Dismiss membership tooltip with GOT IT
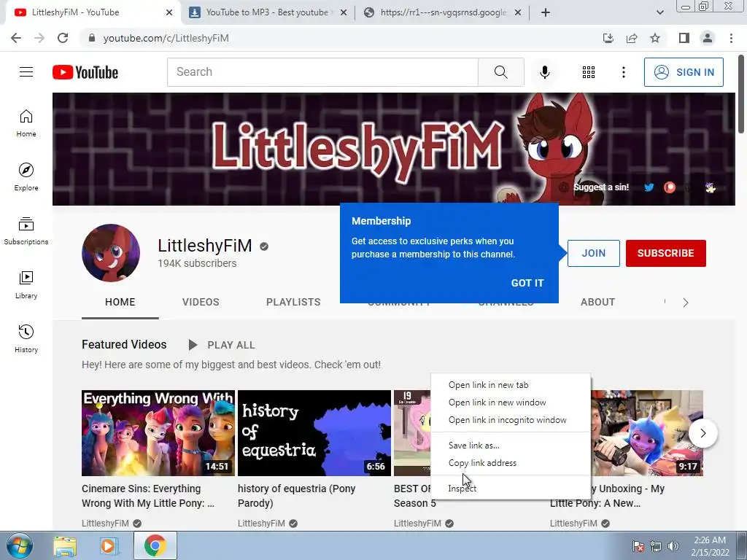The height and width of the screenshot is (560, 747). [x=527, y=283]
